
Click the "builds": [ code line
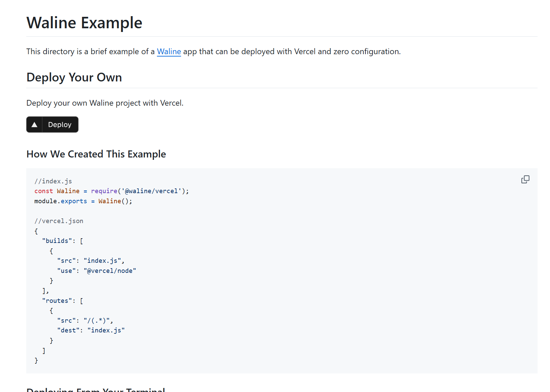click(x=62, y=241)
